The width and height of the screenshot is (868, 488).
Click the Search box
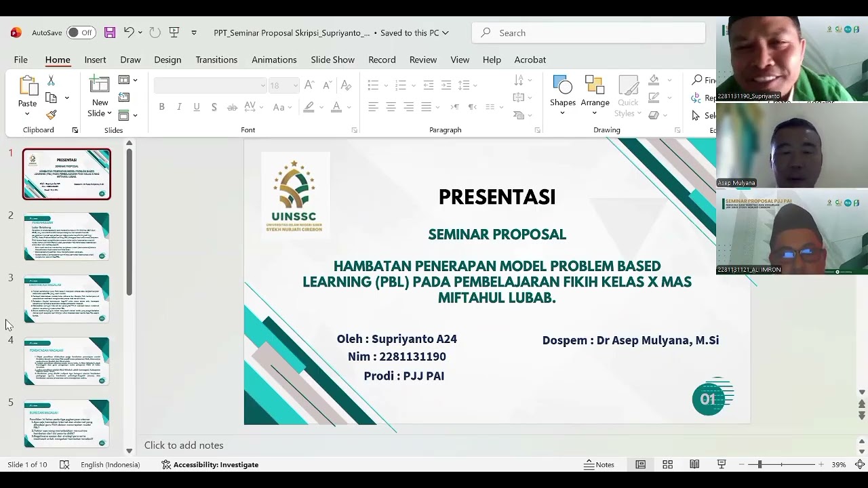coord(589,33)
